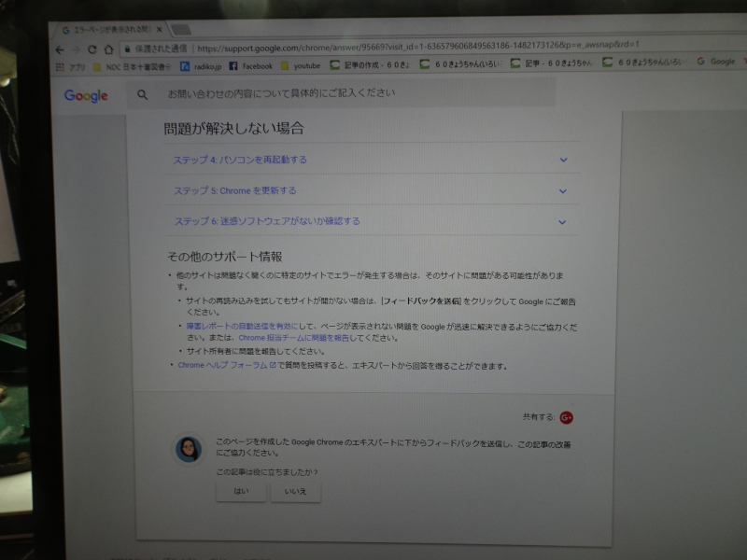
Task: Click the chevron next to ステップ 5
Action: [x=563, y=191]
